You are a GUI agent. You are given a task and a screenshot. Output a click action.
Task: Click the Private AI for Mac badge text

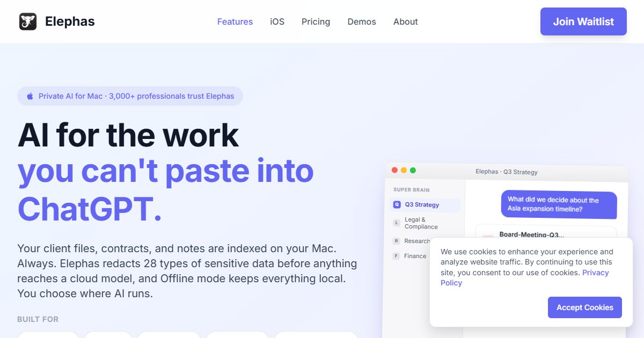click(136, 96)
